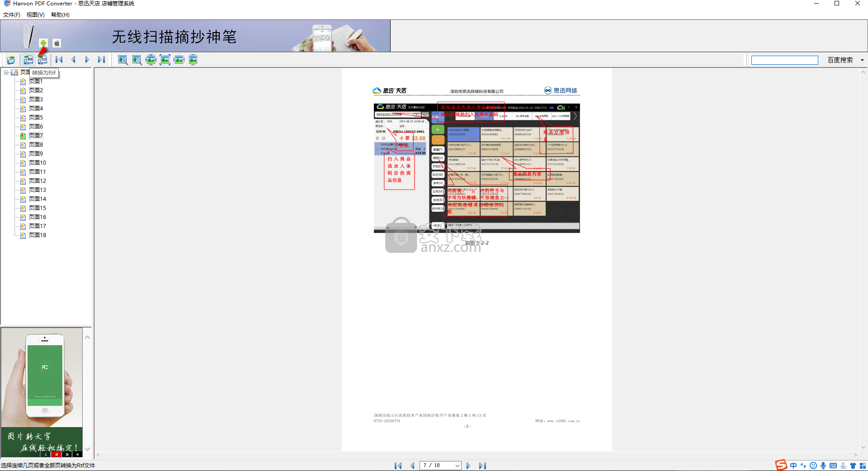Switch ad to slide 1 indicator
This screenshot has height=471, width=868.
46,454
